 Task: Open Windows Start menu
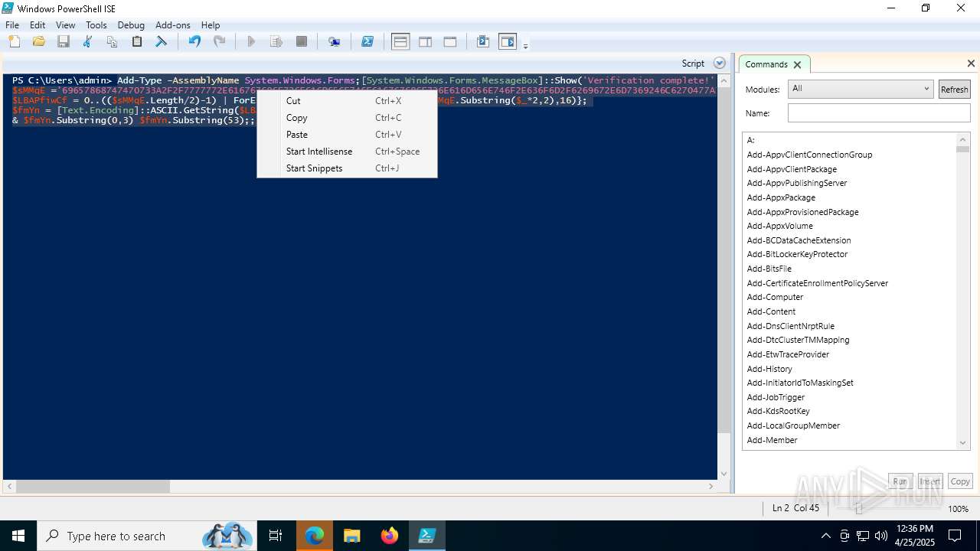click(x=18, y=536)
